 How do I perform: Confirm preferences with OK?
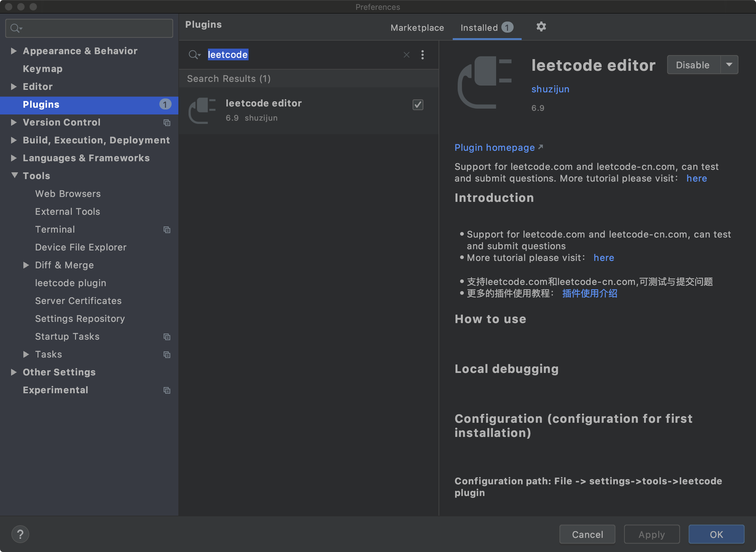[716, 534]
